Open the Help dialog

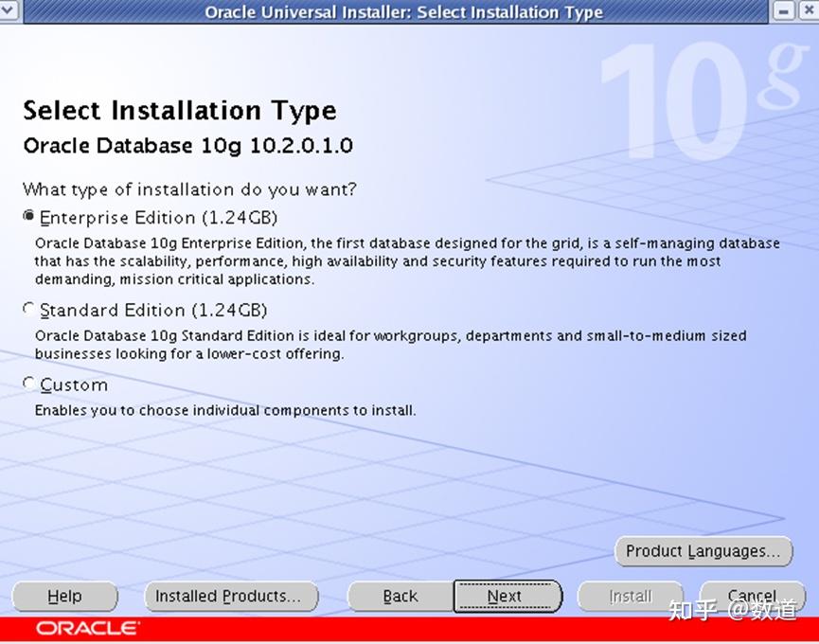[x=63, y=596]
